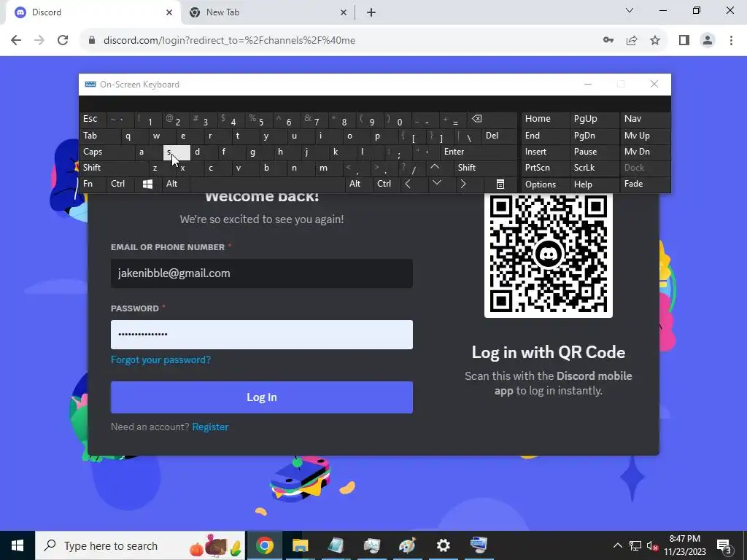This screenshot has width=747, height=560.
Task: Click the Discord QR code
Action: coord(548,254)
